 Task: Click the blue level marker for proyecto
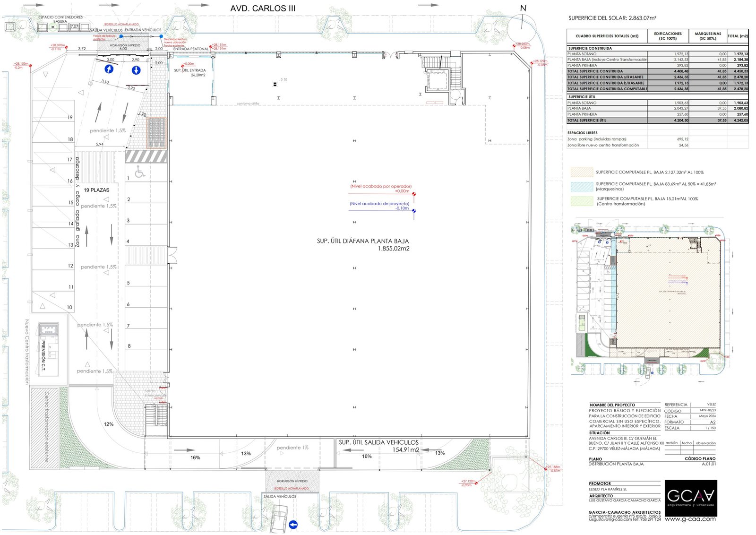pyautogui.click(x=414, y=211)
